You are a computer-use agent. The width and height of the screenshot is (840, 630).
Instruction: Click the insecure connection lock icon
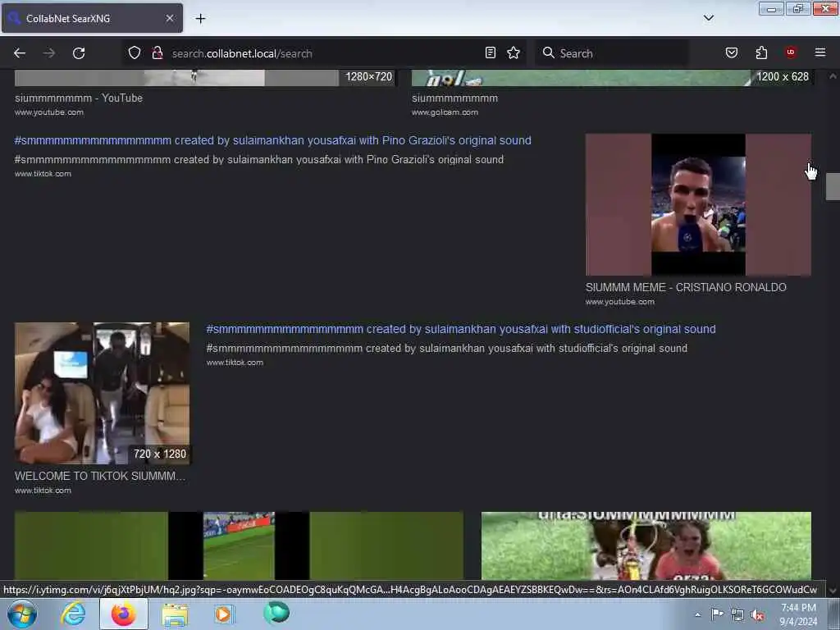click(x=157, y=53)
